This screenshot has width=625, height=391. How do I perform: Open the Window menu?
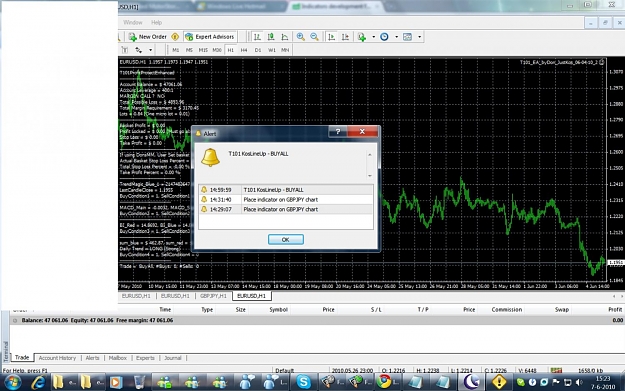(133, 22)
